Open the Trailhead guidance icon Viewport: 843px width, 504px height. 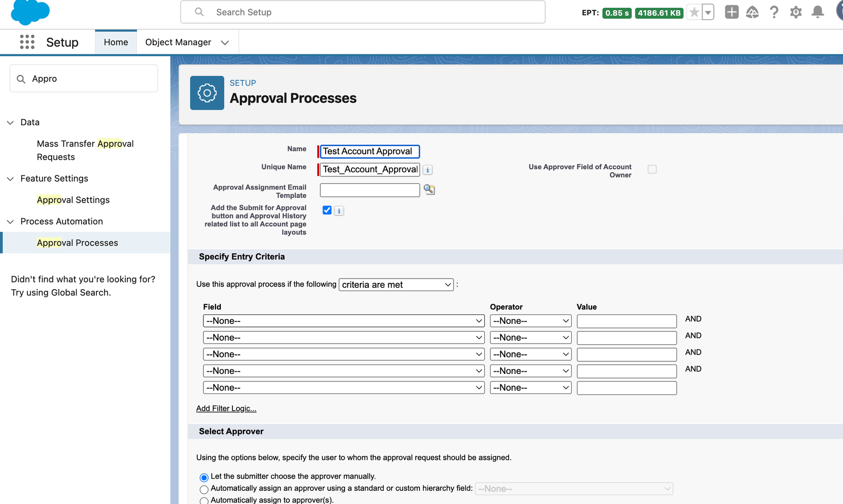coord(752,12)
